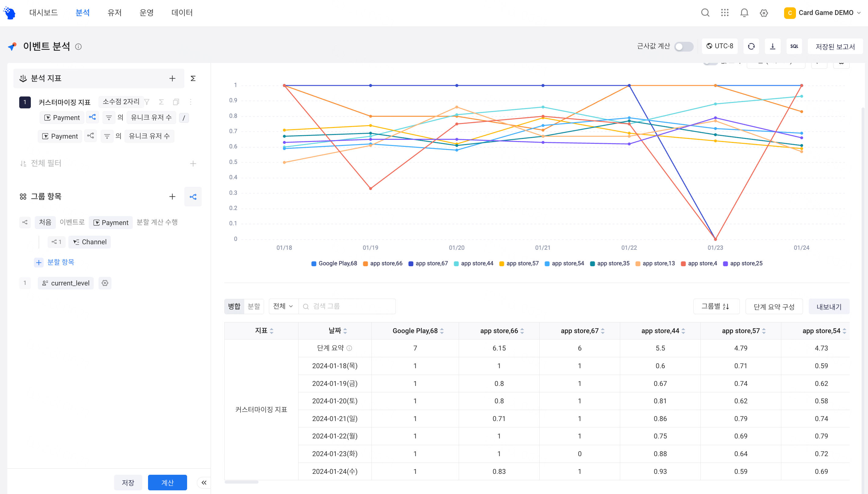Open the notifications bell
868x494 pixels.
[744, 13]
